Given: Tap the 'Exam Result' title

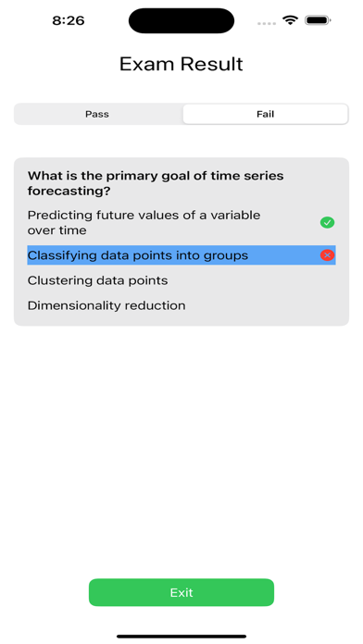Looking at the screenshot, I should (181, 64).
